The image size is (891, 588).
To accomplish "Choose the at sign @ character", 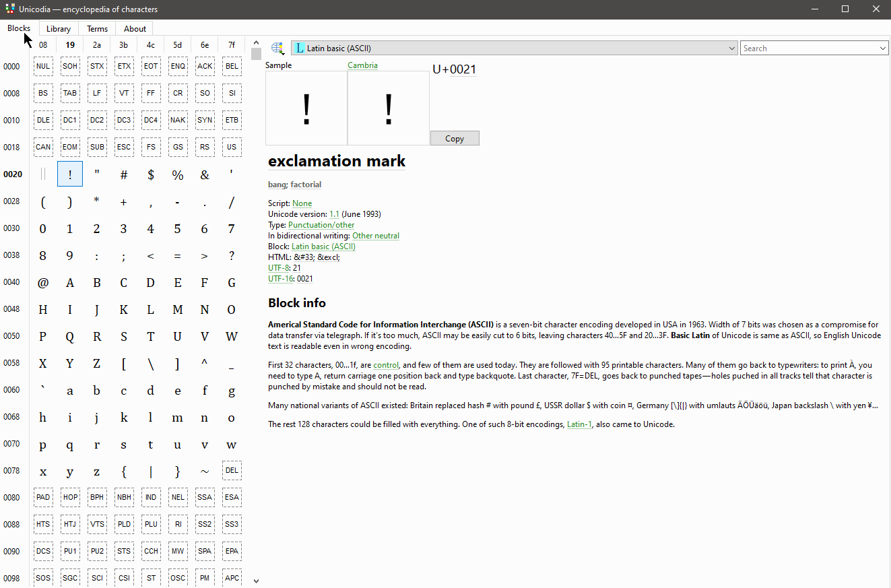I will tap(43, 282).
